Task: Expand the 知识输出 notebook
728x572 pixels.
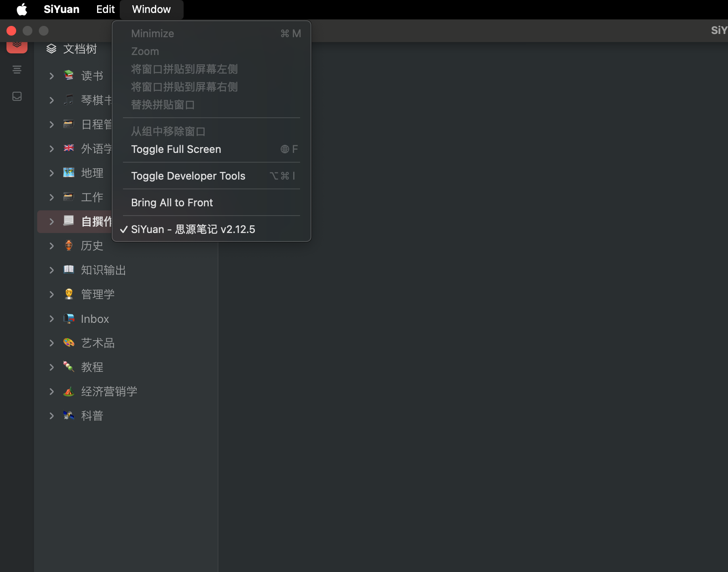Action: (x=51, y=270)
